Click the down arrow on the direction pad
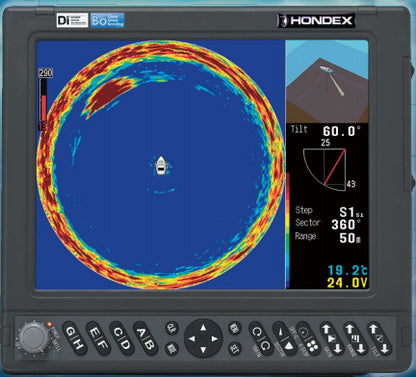 (203, 350)
